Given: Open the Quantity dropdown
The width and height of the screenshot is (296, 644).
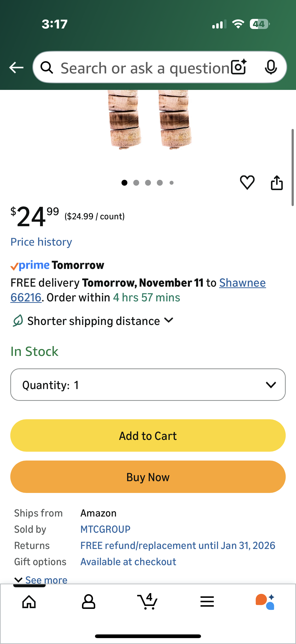Looking at the screenshot, I should 148,384.
